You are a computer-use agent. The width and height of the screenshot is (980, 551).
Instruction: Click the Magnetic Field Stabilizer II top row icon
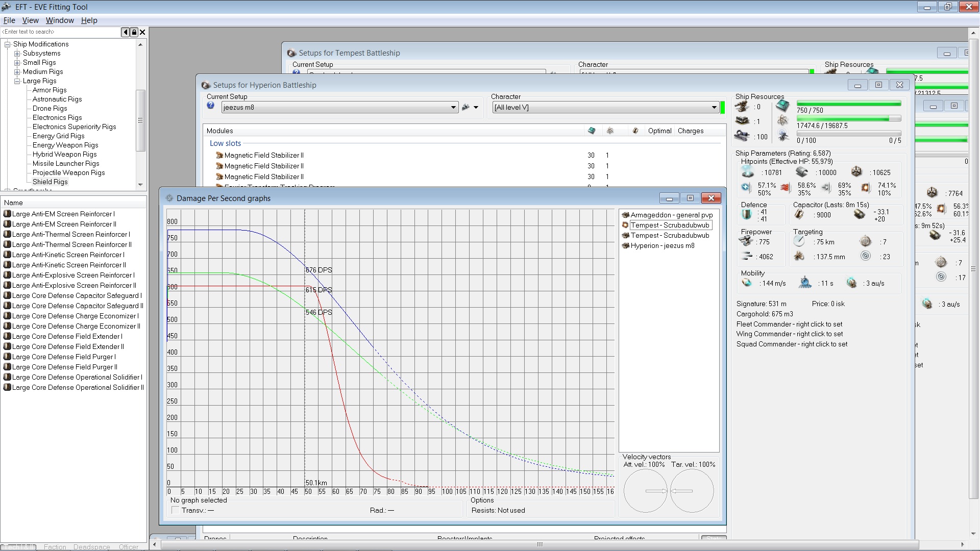pos(219,155)
